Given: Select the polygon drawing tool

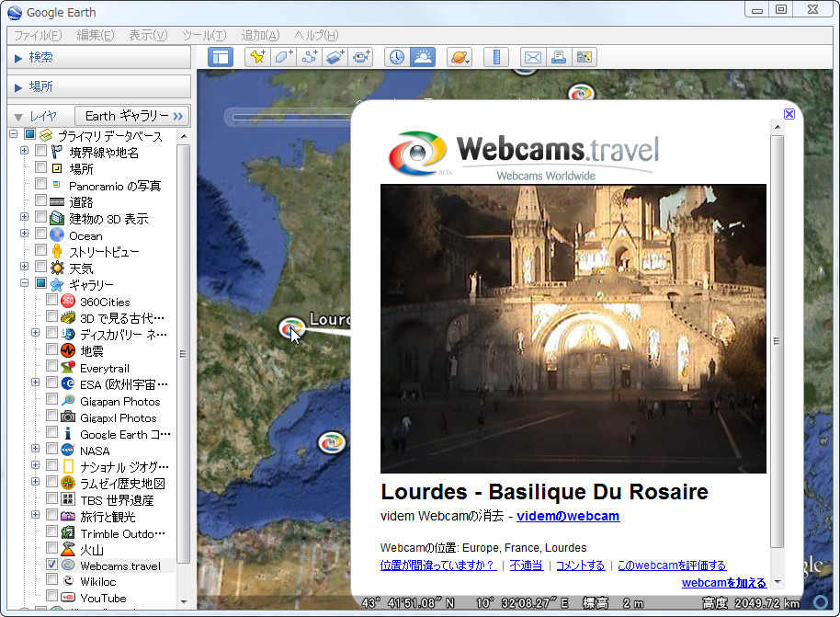Looking at the screenshot, I should click(x=282, y=56).
